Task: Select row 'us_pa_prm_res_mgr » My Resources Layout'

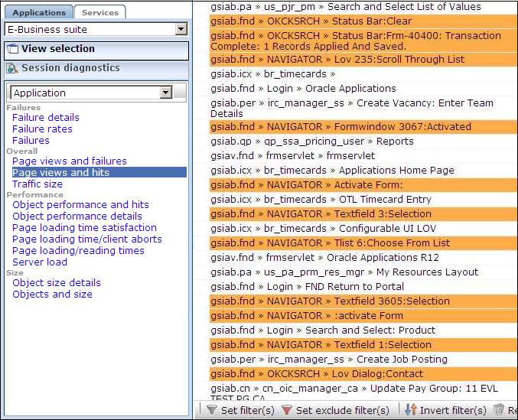Action: tap(363, 272)
